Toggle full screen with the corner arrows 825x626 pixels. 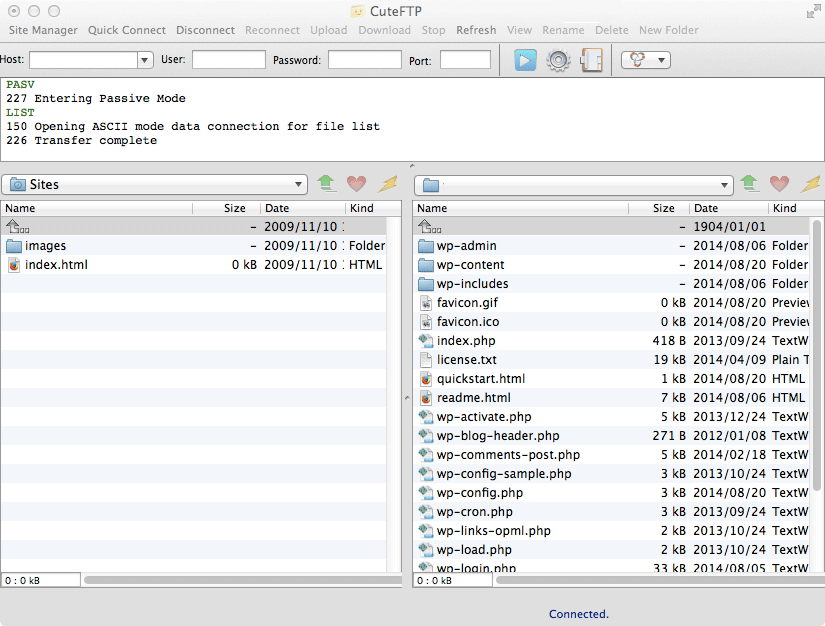pyautogui.click(x=813, y=11)
